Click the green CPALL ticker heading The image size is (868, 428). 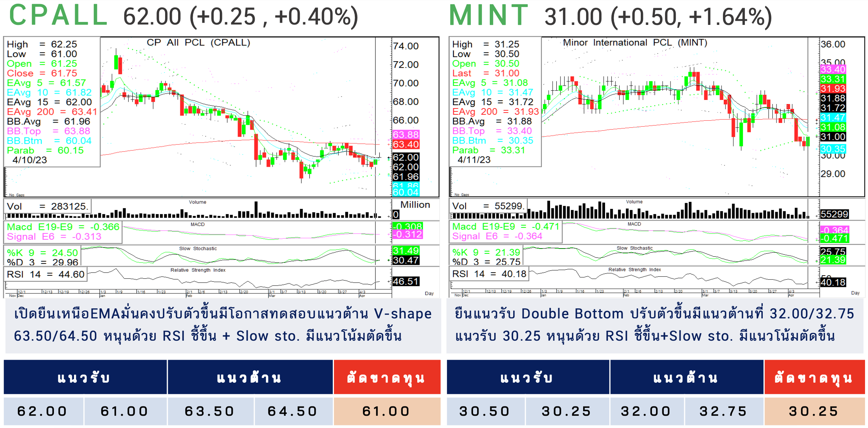pyautogui.click(x=58, y=16)
